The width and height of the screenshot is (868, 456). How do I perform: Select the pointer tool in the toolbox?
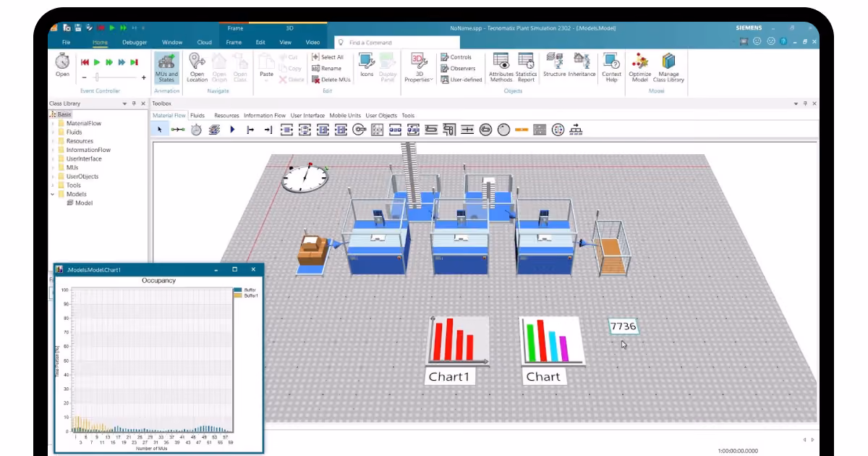[160, 130]
